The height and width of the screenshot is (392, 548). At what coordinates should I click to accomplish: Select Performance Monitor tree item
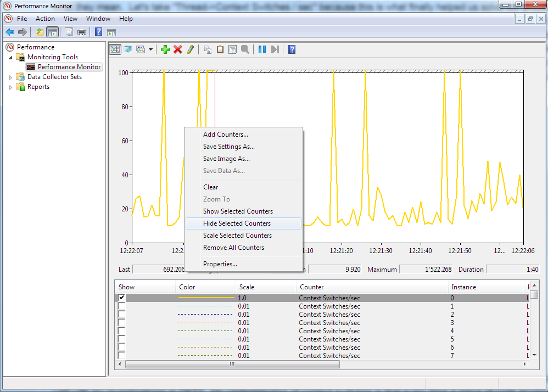[69, 67]
